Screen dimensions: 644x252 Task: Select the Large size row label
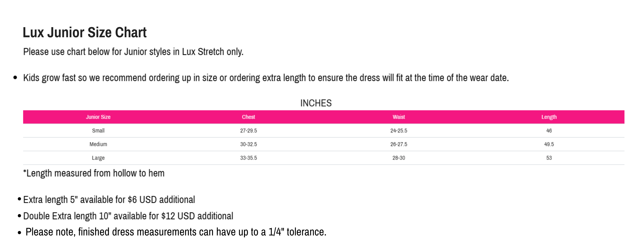click(x=98, y=158)
